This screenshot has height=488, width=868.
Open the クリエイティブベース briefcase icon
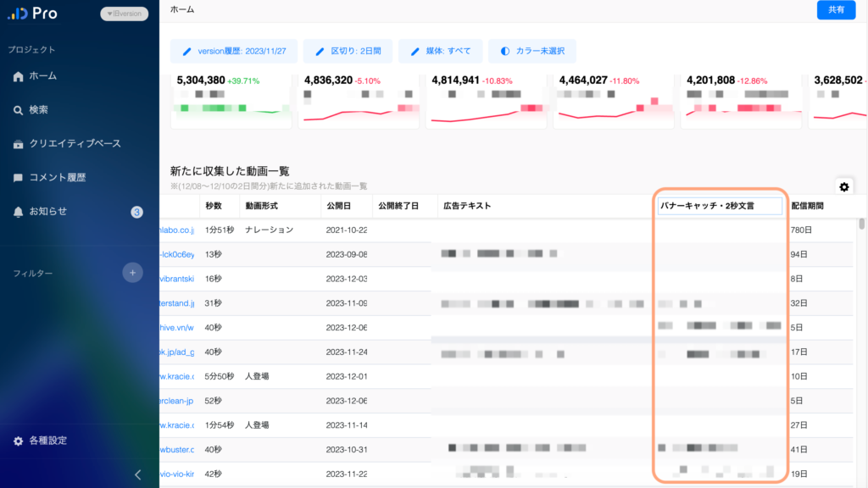coord(19,144)
